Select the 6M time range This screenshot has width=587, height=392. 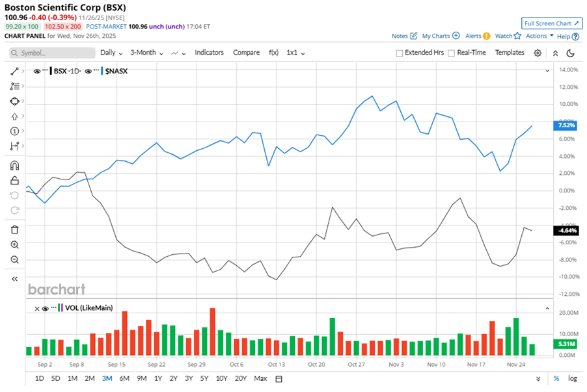pos(124,378)
